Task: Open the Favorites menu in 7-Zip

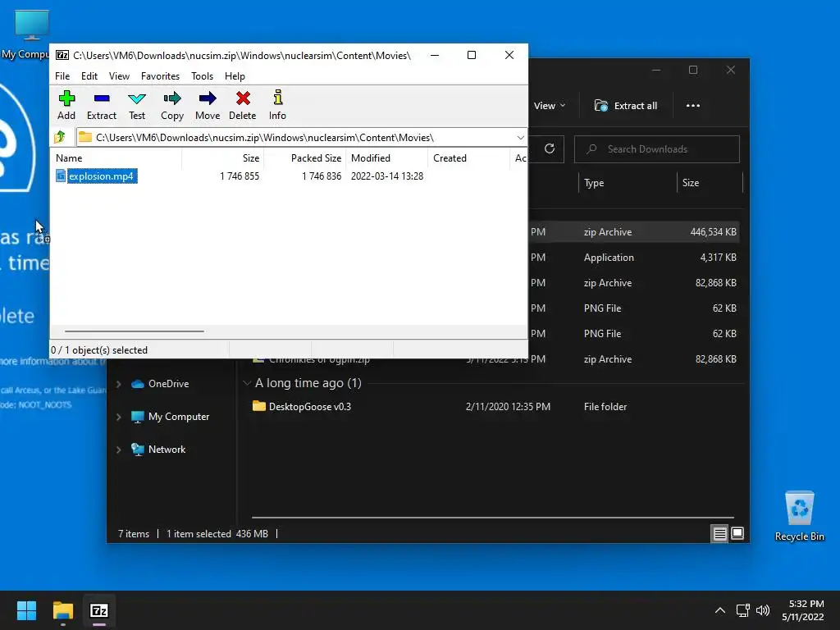Action: (160, 76)
